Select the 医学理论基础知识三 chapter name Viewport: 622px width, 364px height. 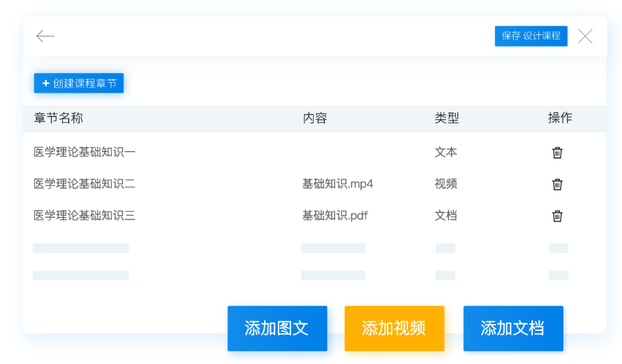pos(84,216)
